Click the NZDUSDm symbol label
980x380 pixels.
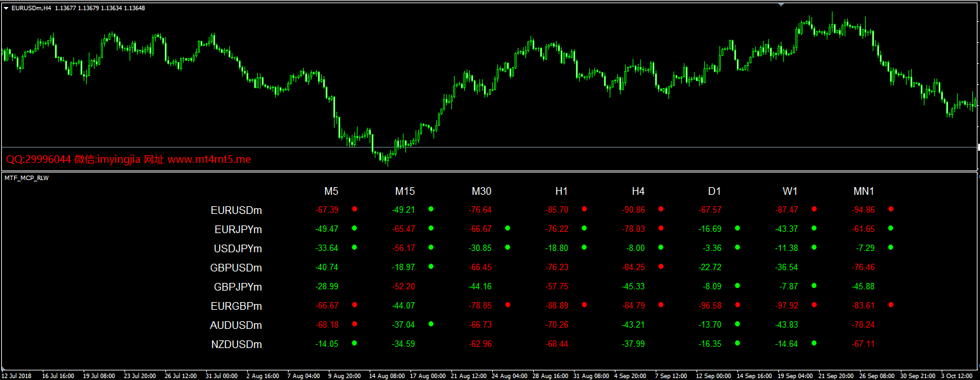[236, 344]
